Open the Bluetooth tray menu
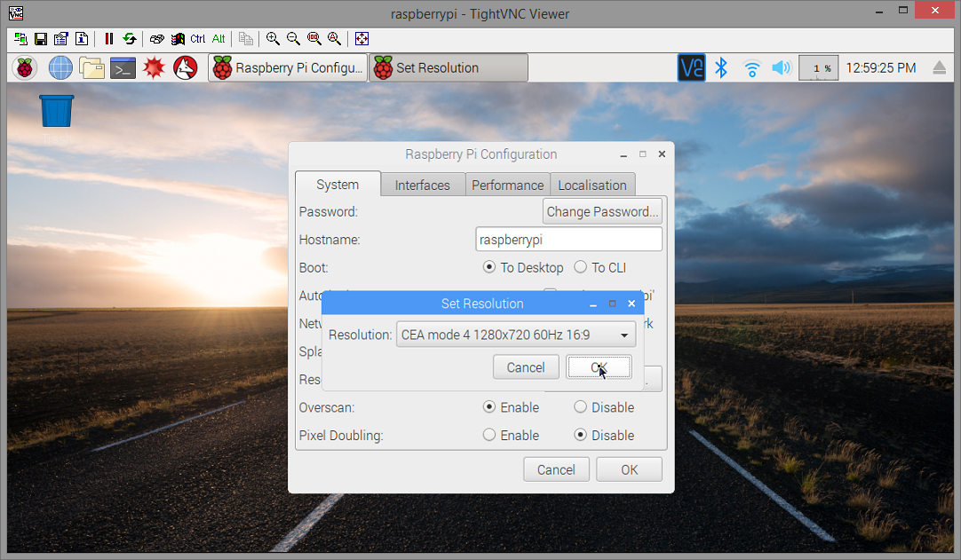This screenshot has height=560, width=961. [721, 68]
